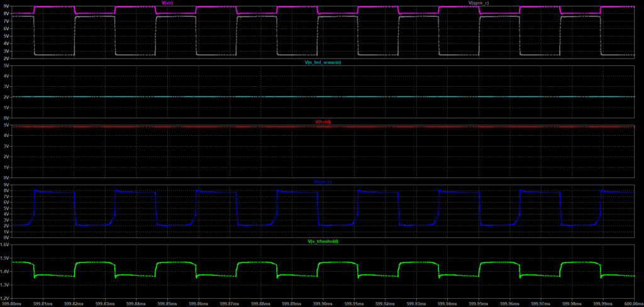Screen dimensions: 644x307
Task: Click the green V(v_trheshold) trace label
Action: (x=323, y=241)
